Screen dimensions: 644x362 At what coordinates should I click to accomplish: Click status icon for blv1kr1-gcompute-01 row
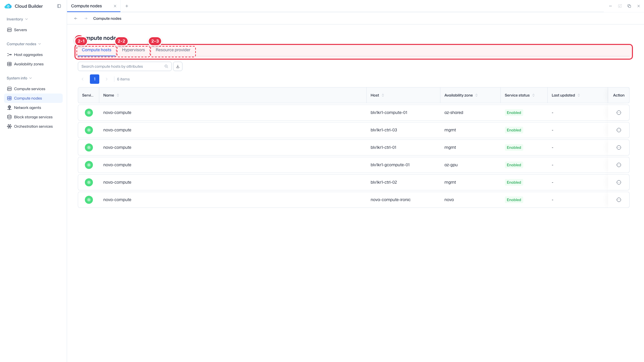[x=89, y=165]
